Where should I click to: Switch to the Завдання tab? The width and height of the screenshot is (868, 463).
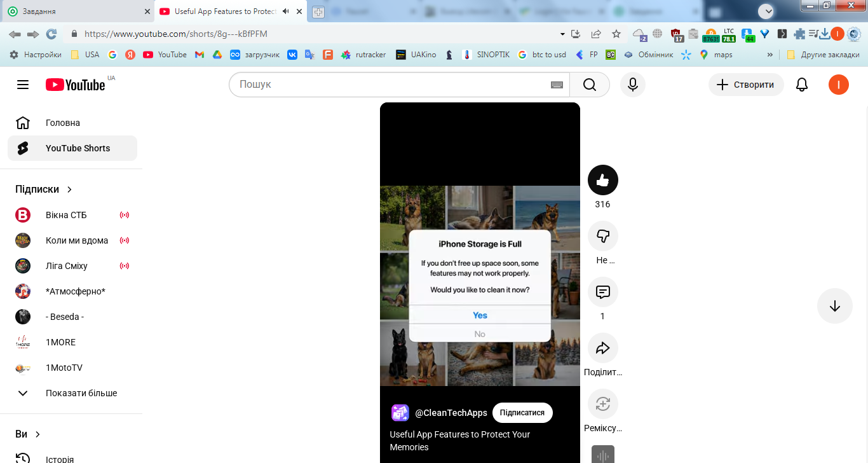76,11
